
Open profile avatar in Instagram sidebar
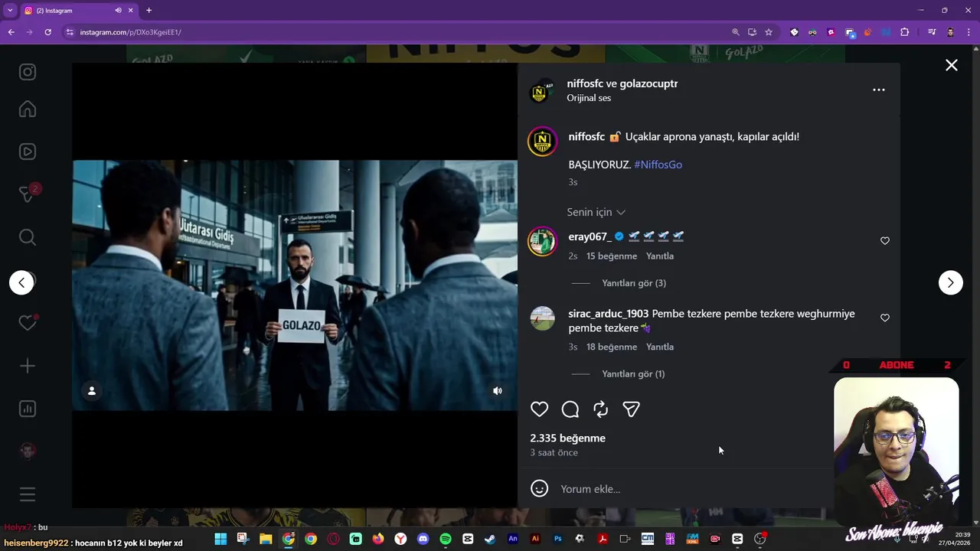[x=28, y=451]
